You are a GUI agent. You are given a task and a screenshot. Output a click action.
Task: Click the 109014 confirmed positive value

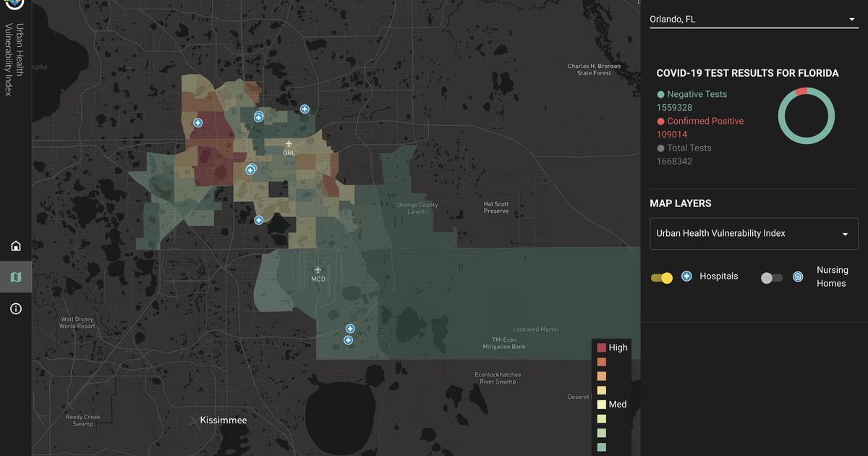tap(672, 135)
